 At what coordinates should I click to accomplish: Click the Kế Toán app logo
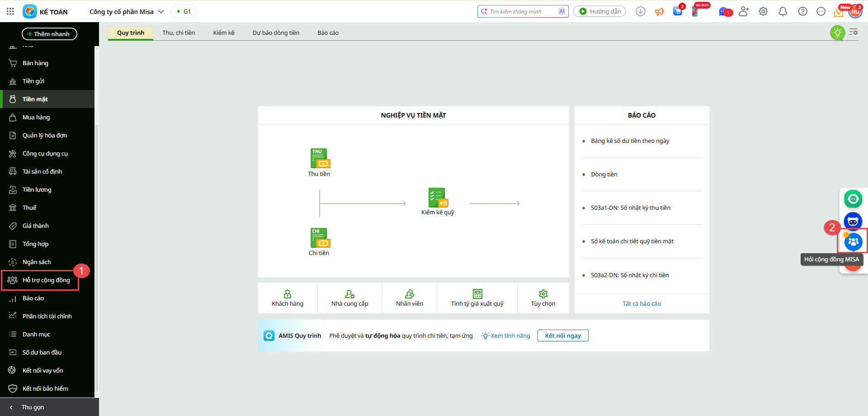(30, 11)
